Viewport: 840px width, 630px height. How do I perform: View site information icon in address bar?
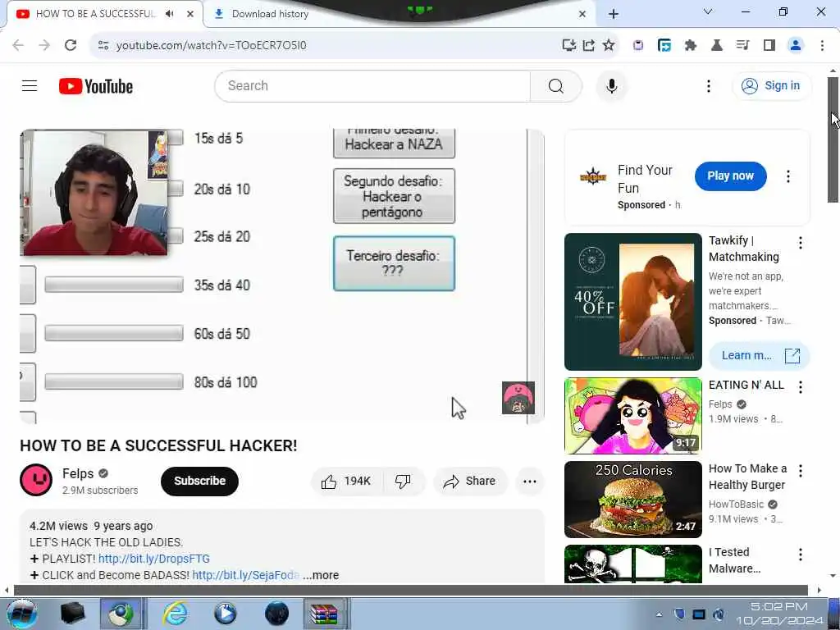coord(103,45)
